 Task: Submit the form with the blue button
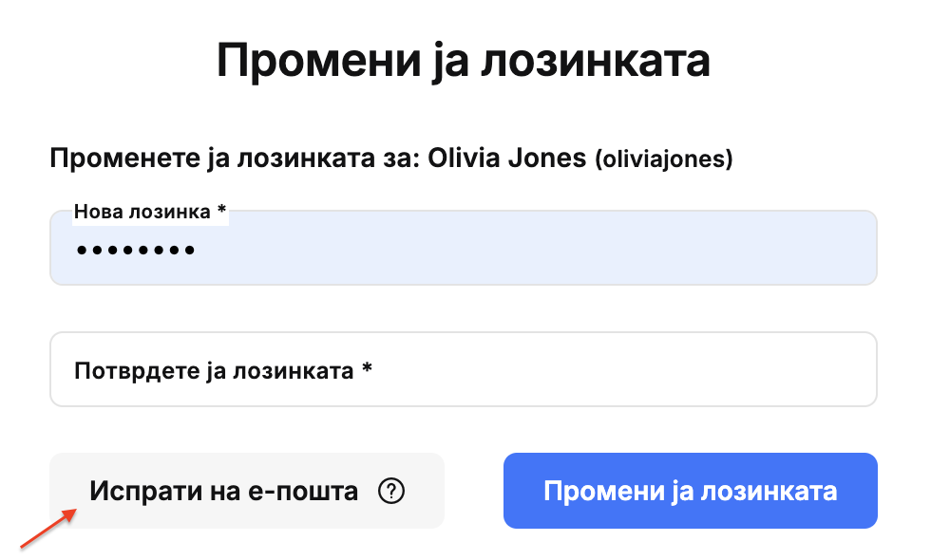[x=691, y=491]
